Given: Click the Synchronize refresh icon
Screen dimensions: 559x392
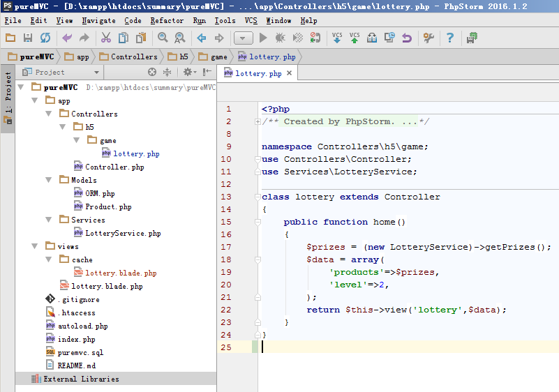Looking at the screenshot, I should [x=45, y=38].
